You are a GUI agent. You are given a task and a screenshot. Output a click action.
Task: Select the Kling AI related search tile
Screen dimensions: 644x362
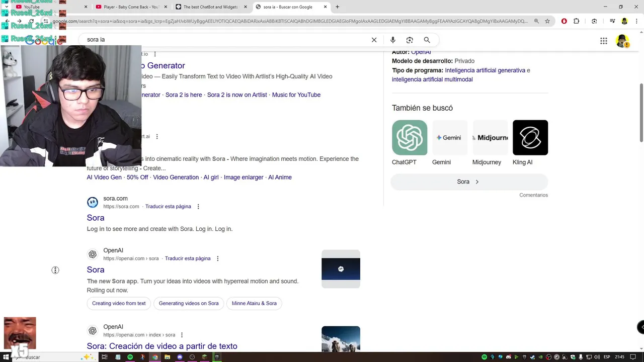point(530,143)
